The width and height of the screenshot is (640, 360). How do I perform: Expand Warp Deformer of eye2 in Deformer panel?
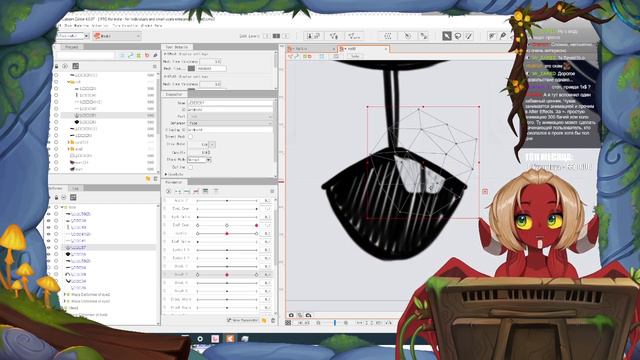64,294
